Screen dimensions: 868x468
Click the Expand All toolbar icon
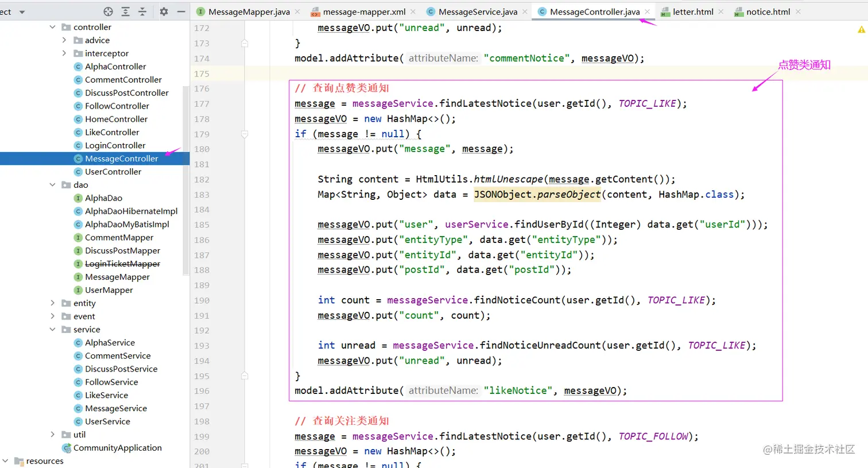(126, 11)
